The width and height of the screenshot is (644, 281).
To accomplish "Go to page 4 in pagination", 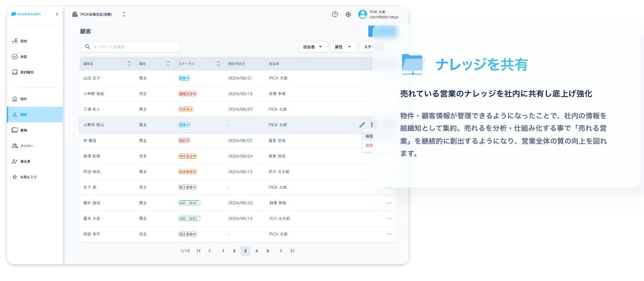I will tap(256, 251).
